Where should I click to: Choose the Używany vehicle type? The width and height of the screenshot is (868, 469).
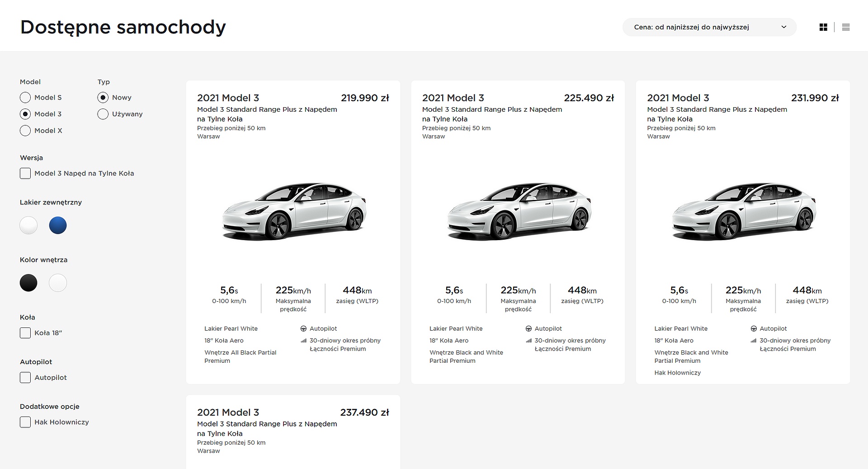click(x=103, y=114)
